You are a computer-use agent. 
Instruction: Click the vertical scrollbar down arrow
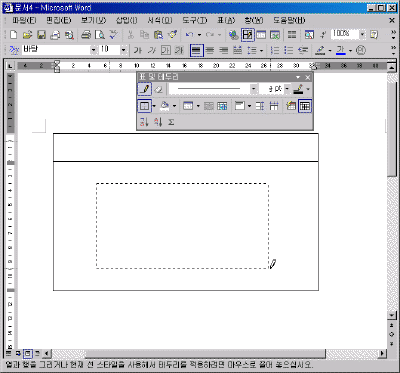(x=392, y=315)
